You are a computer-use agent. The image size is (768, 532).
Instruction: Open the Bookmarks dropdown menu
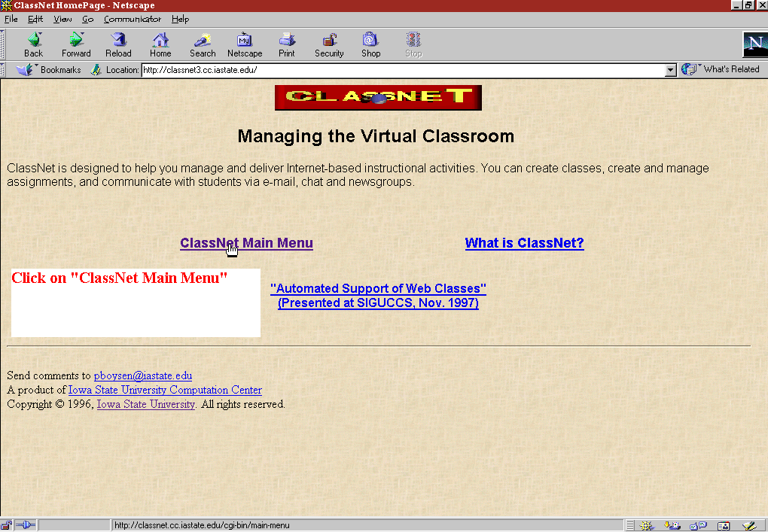50,70
